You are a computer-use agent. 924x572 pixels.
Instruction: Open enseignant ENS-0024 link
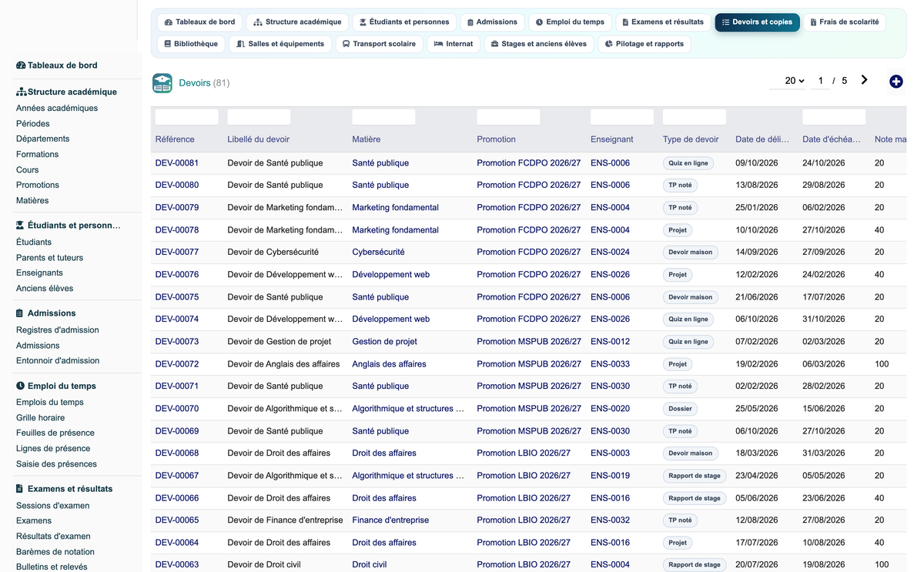[610, 253]
